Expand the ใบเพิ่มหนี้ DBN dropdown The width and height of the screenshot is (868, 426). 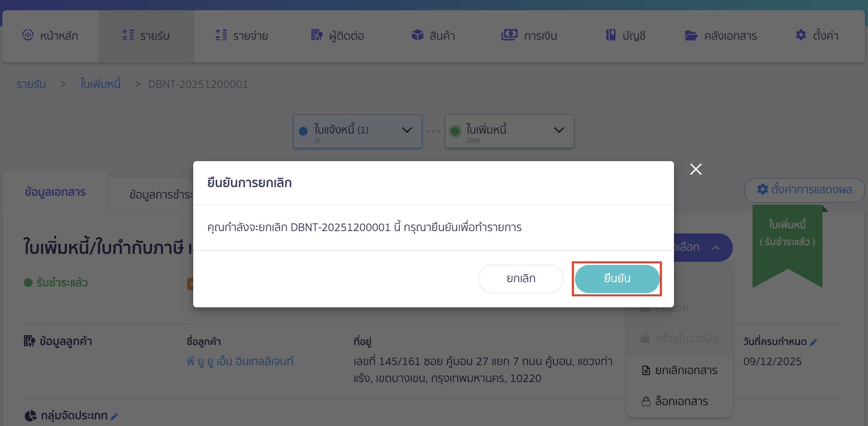coord(559,131)
